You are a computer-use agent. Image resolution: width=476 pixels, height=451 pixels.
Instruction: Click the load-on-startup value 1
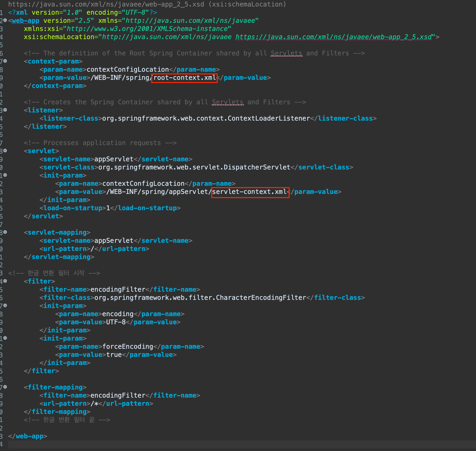click(x=108, y=208)
